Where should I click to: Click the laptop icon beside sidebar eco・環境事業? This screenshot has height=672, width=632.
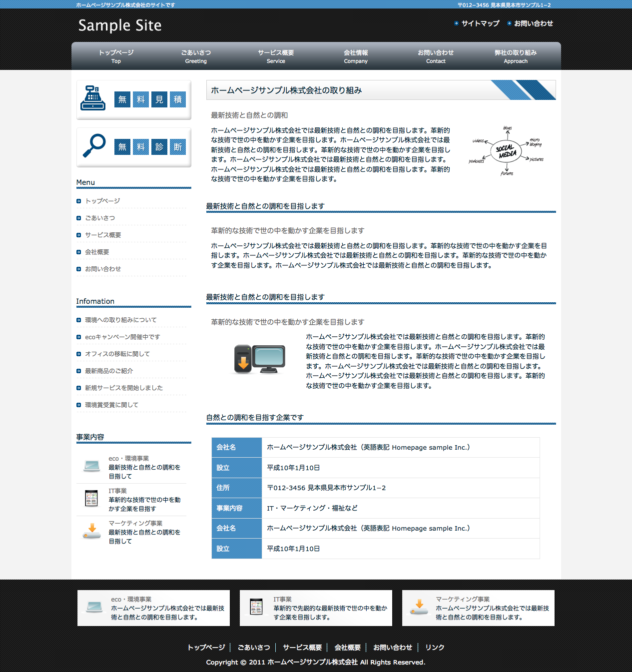tap(92, 466)
